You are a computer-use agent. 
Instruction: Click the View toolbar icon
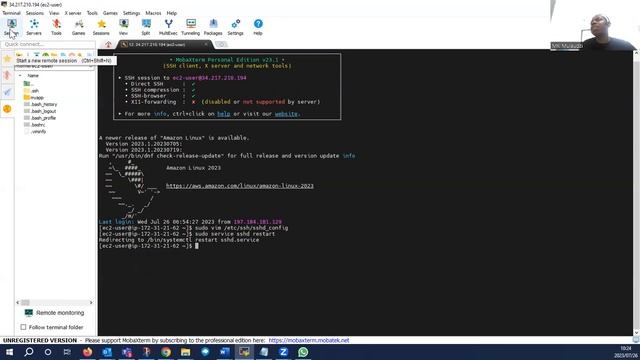pyautogui.click(x=123, y=27)
